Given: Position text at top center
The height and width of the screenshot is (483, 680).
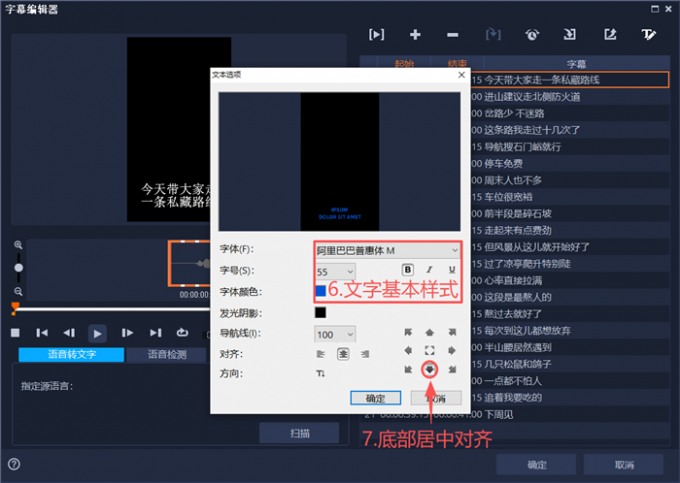Looking at the screenshot, I should pyautogui.click(x=429, y=332).
